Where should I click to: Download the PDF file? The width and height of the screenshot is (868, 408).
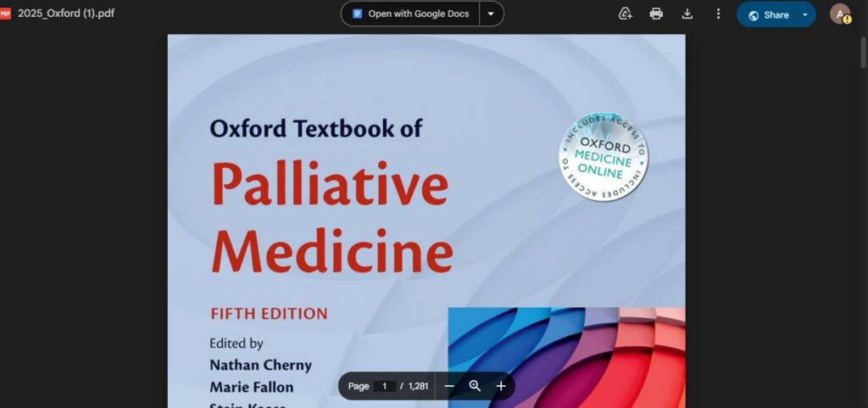(x=687, y=14)
